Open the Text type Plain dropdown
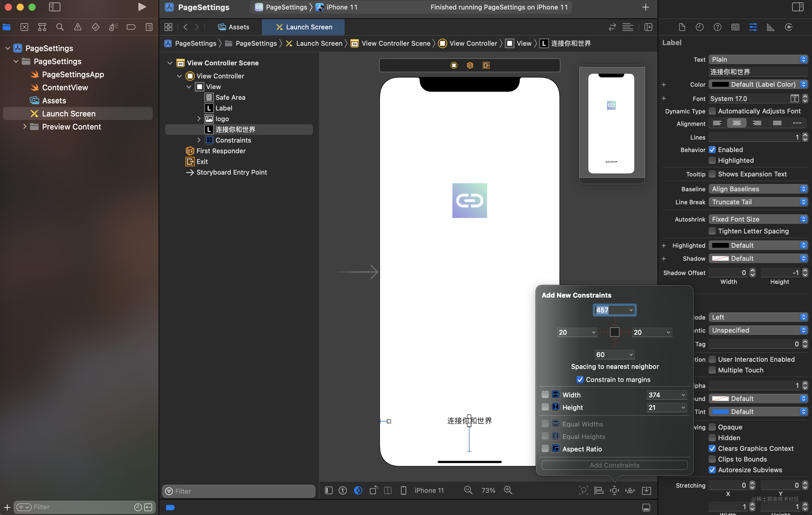Screen dimensions: 812x515 coord(758,59)
